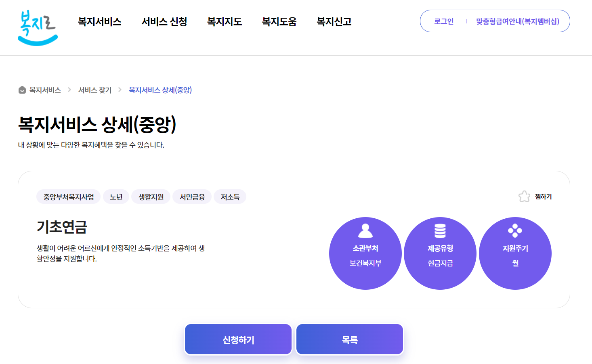Click the home icon in breadcrumb
Screen dimensions: 592x364
22,90
